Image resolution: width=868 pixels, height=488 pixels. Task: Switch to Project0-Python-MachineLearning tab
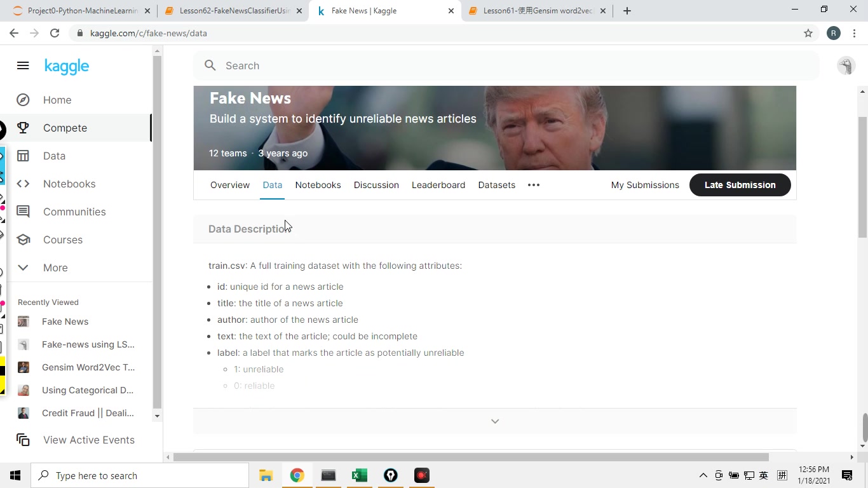tap(81, 11)
